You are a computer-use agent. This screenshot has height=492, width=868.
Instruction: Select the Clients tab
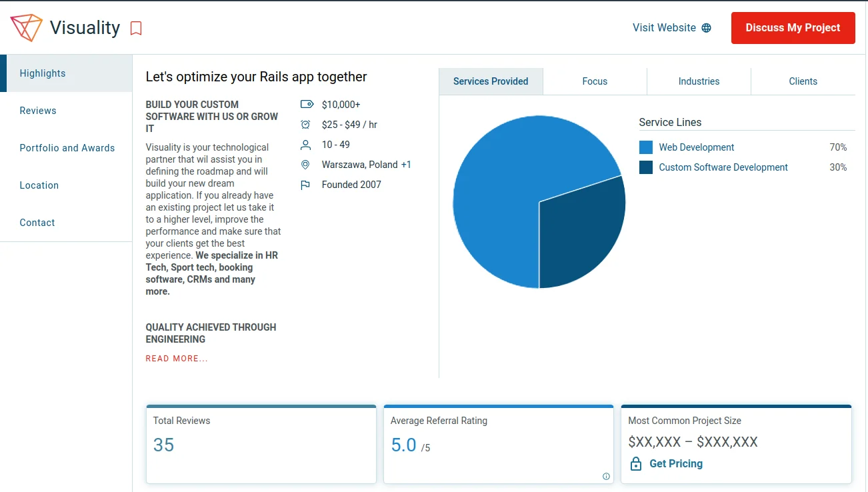(803, 81)
